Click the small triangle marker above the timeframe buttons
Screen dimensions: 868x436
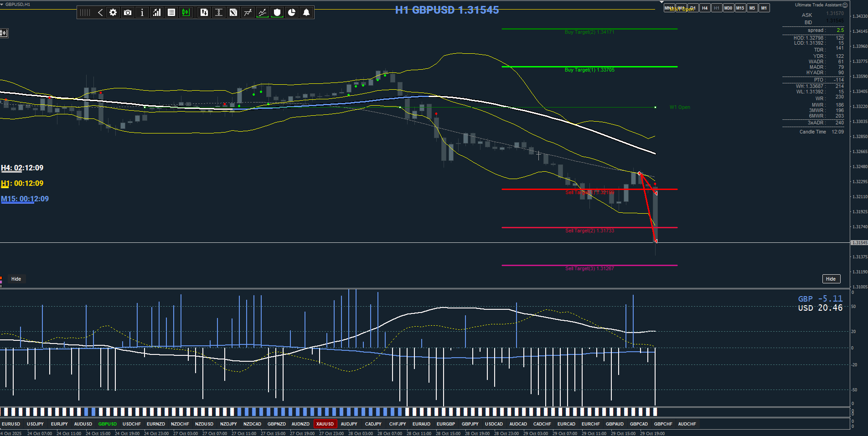click(661, 2)
